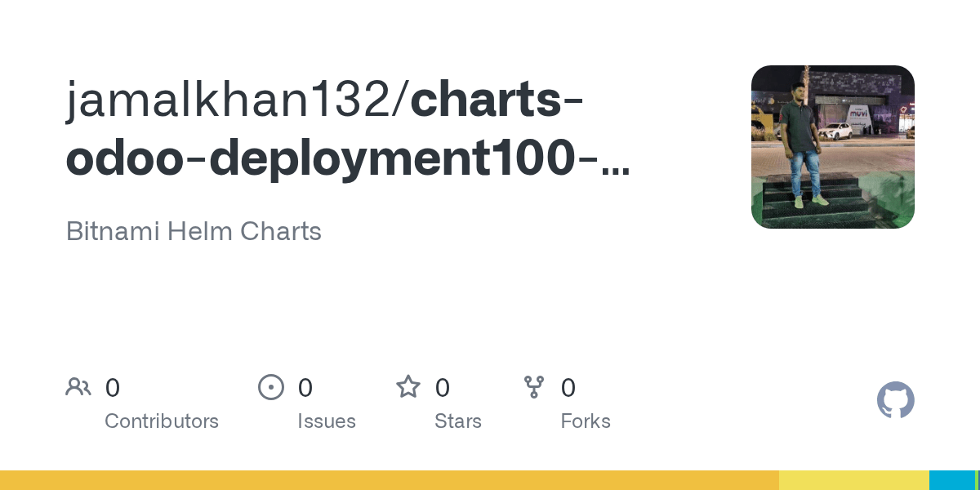The width and height of the screenshot is (980, 490).
Task: Click the Contributors label
Action: pyautogui.click(x=162, y=421)
